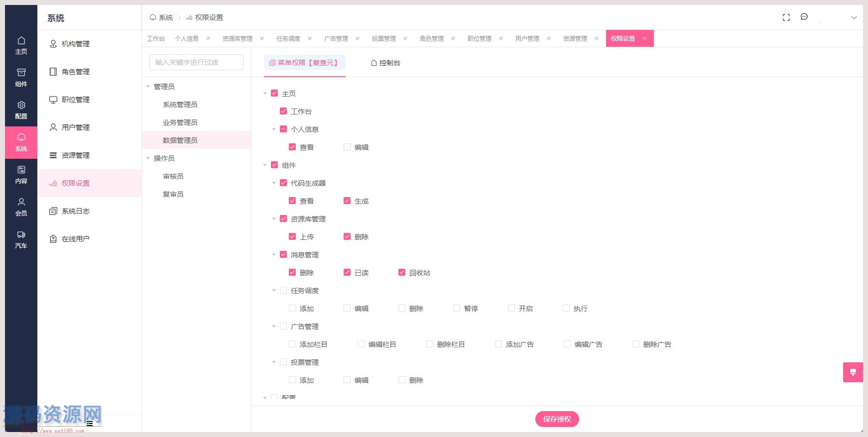Close the 任务调度 tab
Screen dimensions: 868x437
[310, 38]
